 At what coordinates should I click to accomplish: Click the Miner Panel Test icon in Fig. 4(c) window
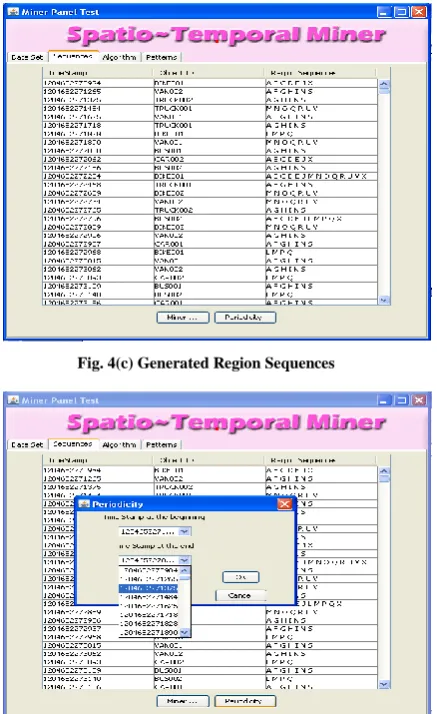13,11
